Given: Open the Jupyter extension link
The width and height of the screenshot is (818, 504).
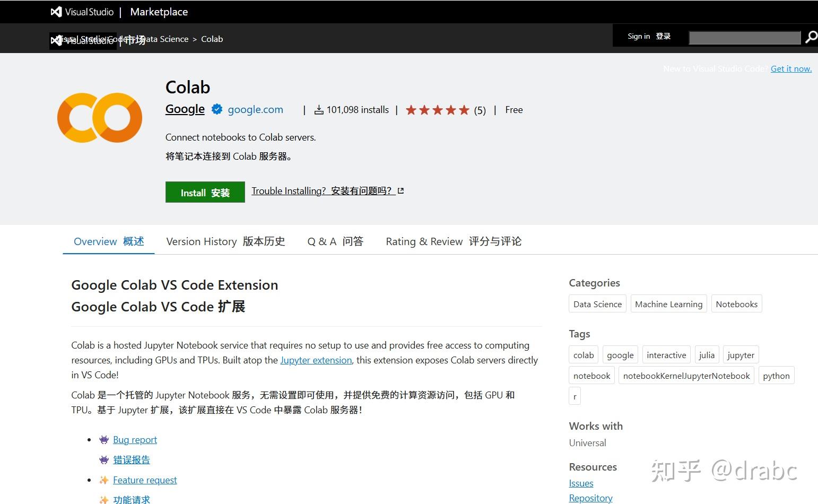Looking at the screenshot, I should pos(316,360).
